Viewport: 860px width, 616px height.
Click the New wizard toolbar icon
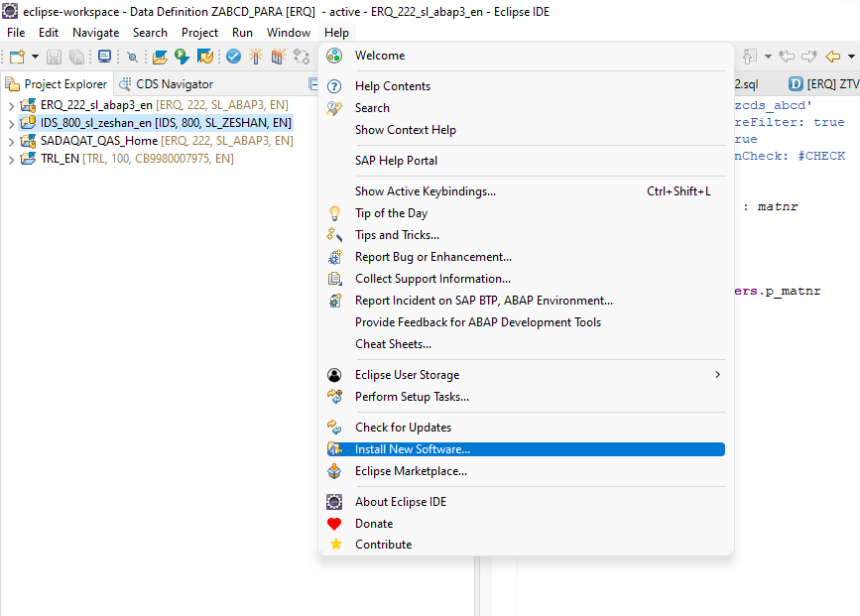click(x=17, y=57)
